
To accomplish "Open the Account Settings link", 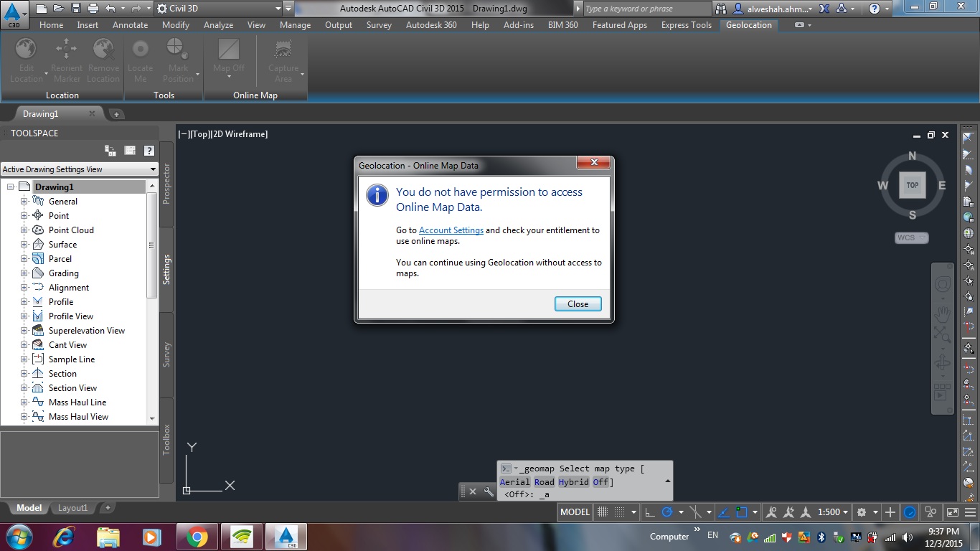I will pyautogui.click(x=451, y=230).
